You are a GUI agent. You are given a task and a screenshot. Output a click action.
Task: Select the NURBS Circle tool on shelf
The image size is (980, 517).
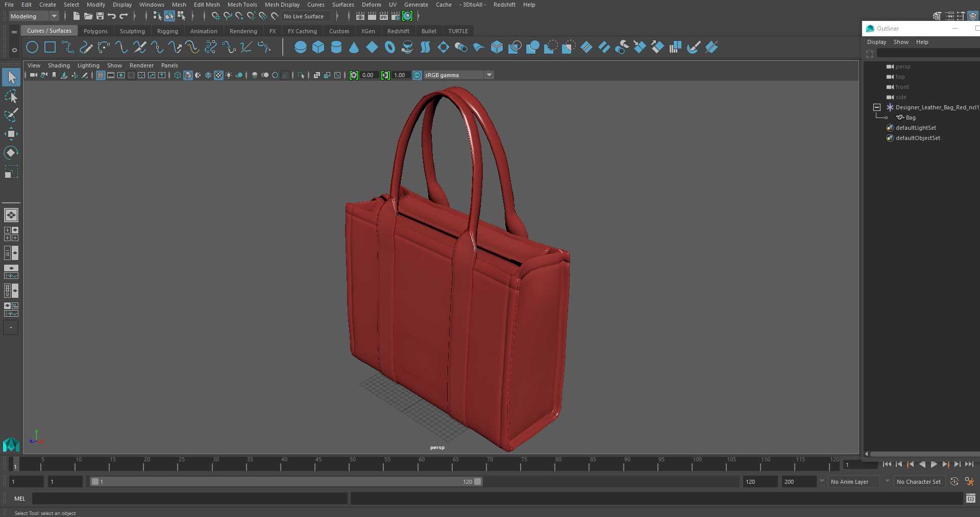(x=32, y=48)
